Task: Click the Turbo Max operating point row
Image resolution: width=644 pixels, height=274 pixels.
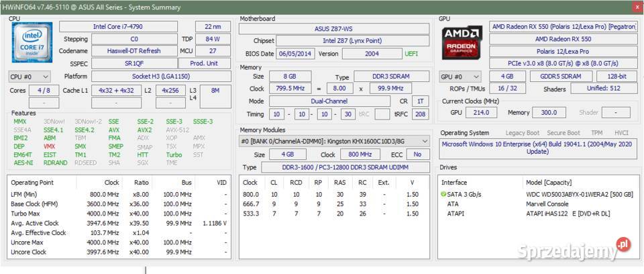Action: (x=119, y=214)
